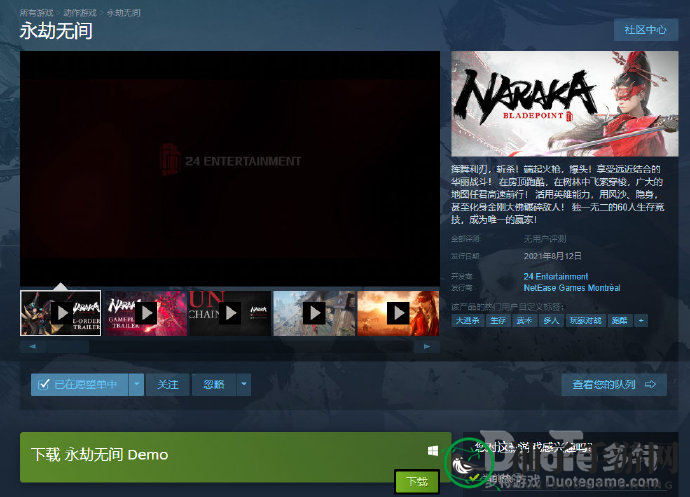Open the NetEase Games Montréal publisher link
The width and height of the screenshot is (690, 497).
[x=572, y=288]
